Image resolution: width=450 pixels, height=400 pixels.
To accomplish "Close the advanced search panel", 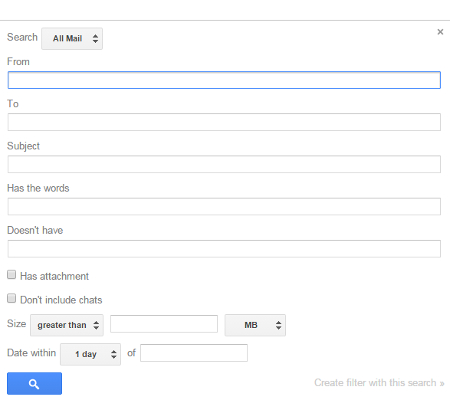I will pos(440,32).
